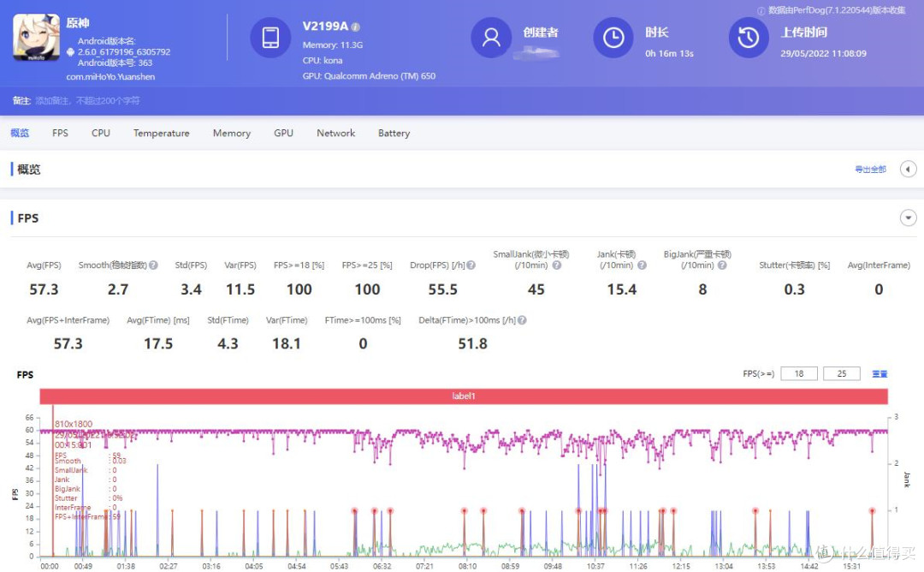Screen dimensions: 924x572
Task: Click the help icon beside Smooth metric
Action: pos(154,265)
